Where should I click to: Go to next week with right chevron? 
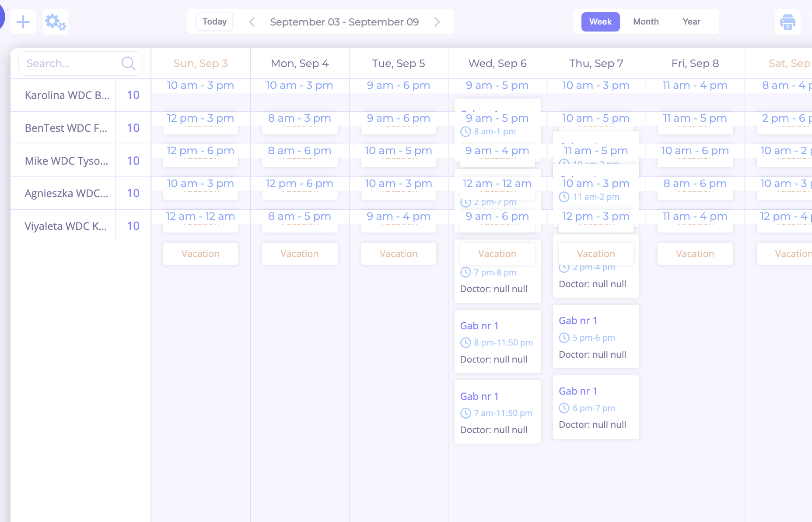(437, 21)
